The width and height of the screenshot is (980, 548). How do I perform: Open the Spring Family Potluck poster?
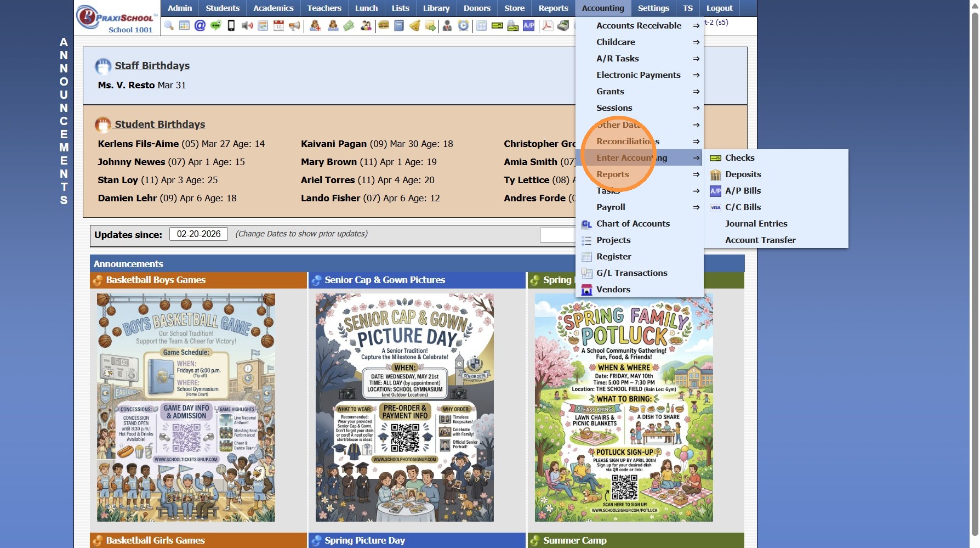pyautogui.click(x=624, y=408)
